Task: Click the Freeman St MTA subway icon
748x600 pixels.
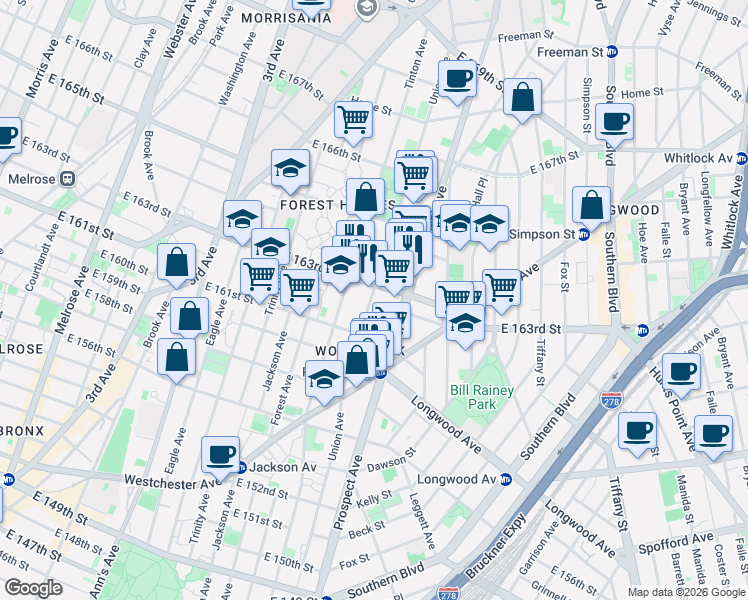Action: [612, 52]
